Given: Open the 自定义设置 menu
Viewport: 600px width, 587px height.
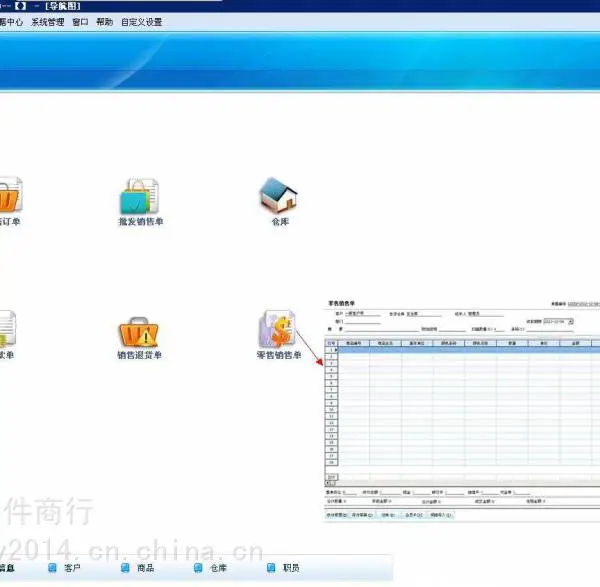Looking at the screenshot, I should (x=142, y=22).
